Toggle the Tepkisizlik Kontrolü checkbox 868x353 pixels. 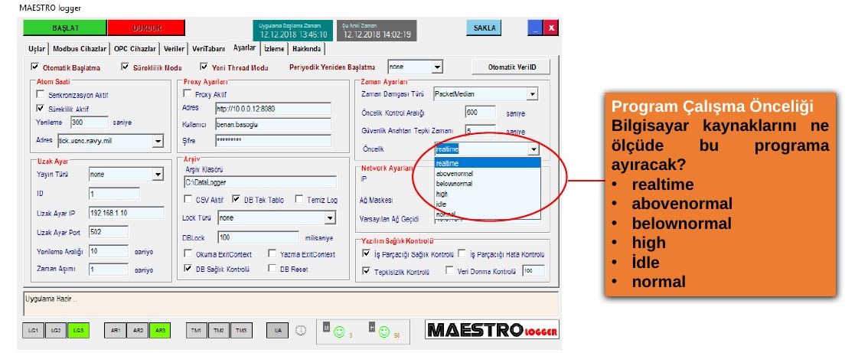point(366,271)
